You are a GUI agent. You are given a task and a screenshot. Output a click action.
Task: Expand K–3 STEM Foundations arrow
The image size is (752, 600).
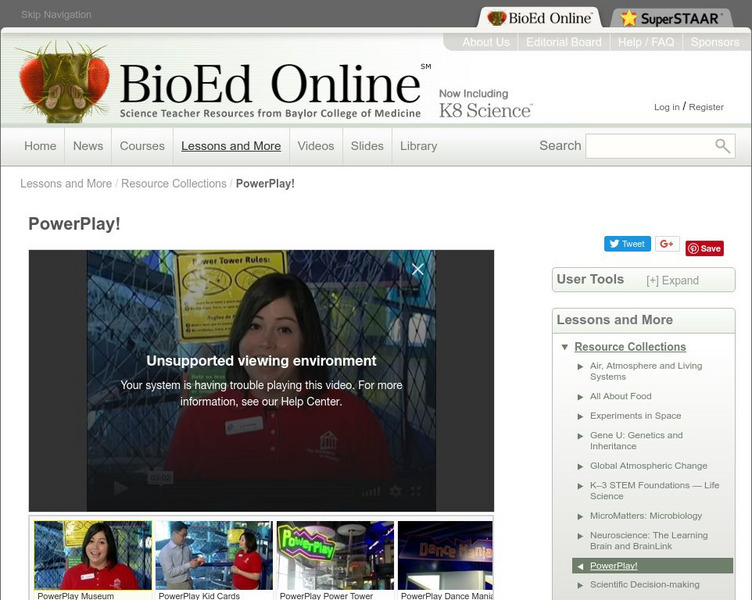pos(580,486)
